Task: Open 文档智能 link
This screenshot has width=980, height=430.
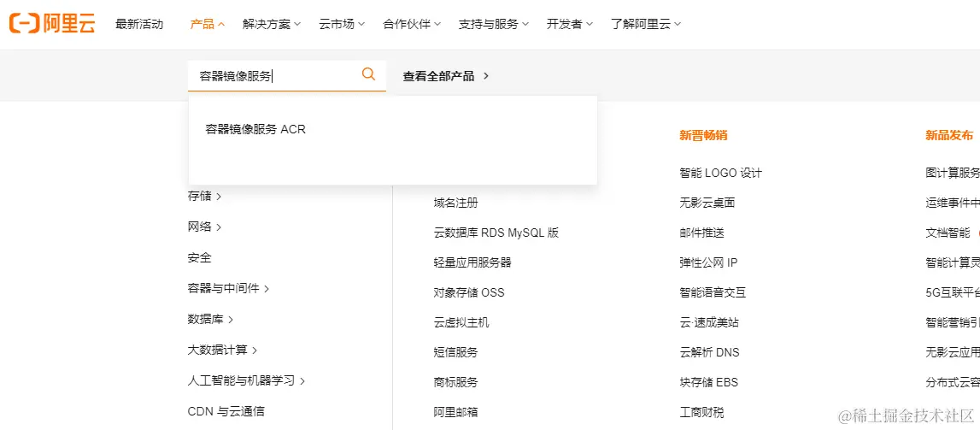Action: 948,233
